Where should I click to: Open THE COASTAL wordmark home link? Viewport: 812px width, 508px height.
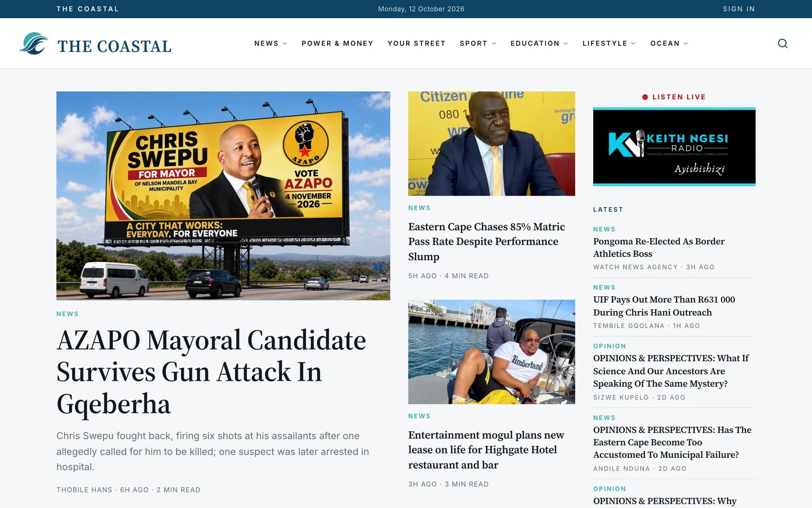click(x=114, y=46)
